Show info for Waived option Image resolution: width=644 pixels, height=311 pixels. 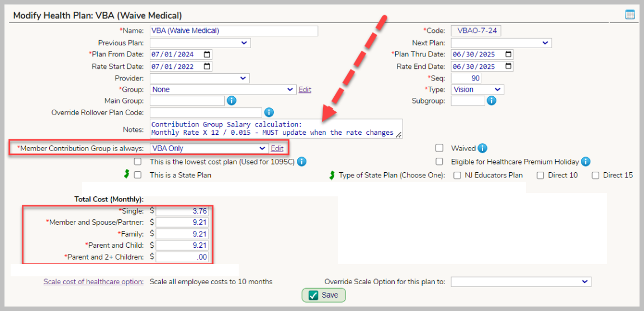point(482,148)
